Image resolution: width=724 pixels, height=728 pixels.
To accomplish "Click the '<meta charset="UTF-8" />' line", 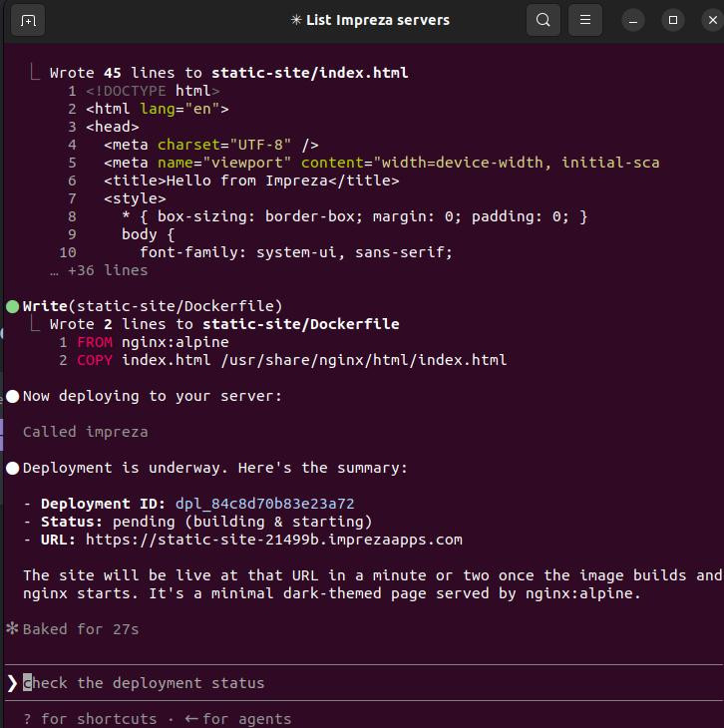I will coord(211,145).
